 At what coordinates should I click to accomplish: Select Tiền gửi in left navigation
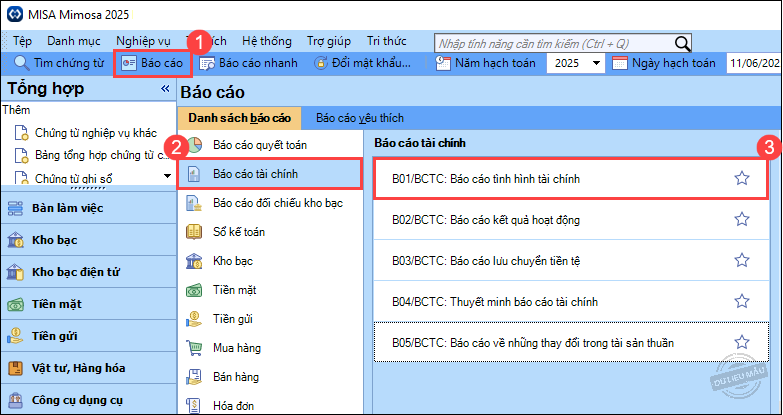[88, 336]
